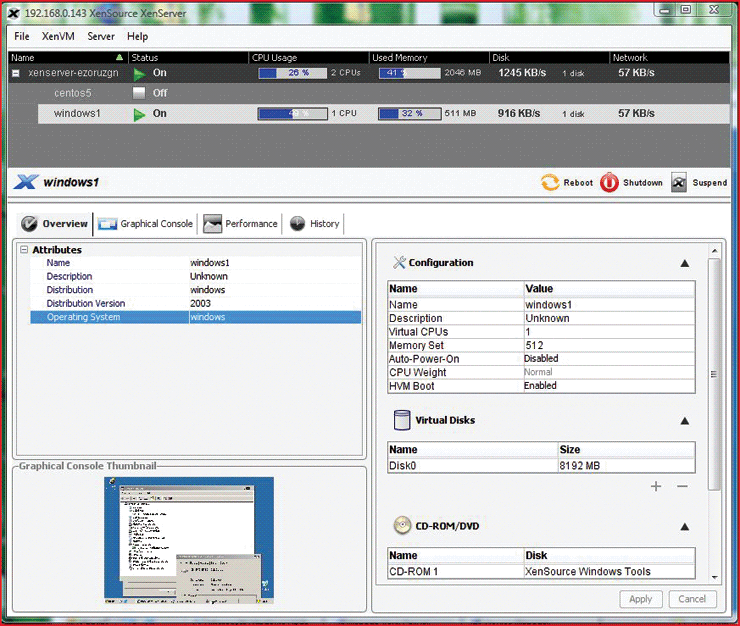
Task: Collapse the CD-ROM/DVD section triangle
Action: click(685, 526)
